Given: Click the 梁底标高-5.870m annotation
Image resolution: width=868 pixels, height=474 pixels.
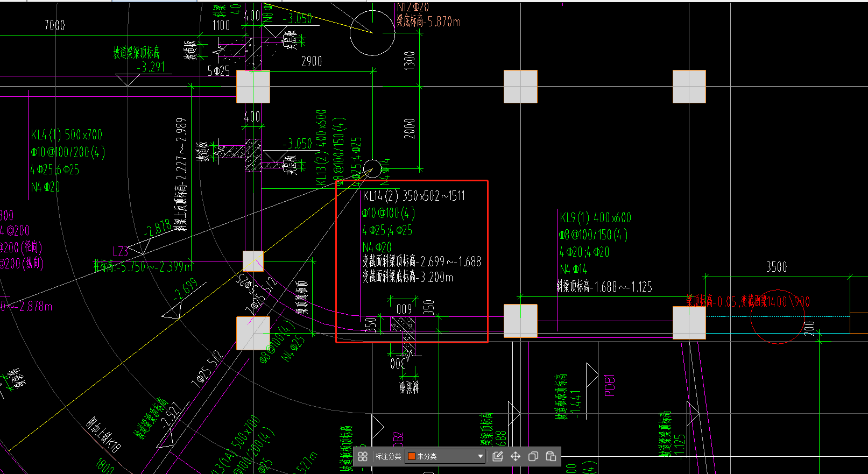Looking at the screenshot, I should [429, 22].
